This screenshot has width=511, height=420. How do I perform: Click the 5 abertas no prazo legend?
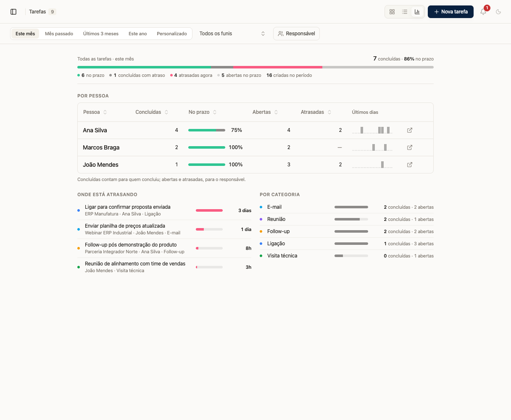239,76
